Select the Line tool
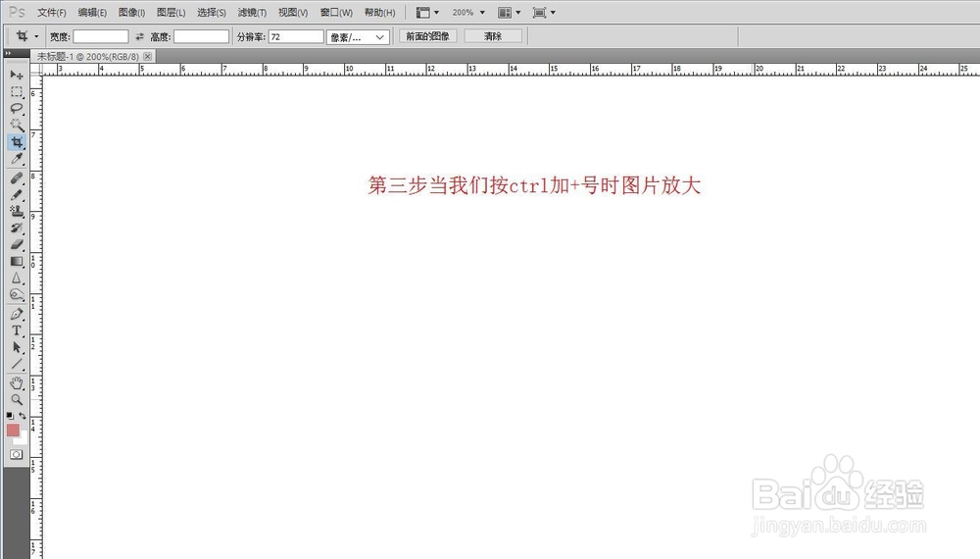 click(17, 365)
